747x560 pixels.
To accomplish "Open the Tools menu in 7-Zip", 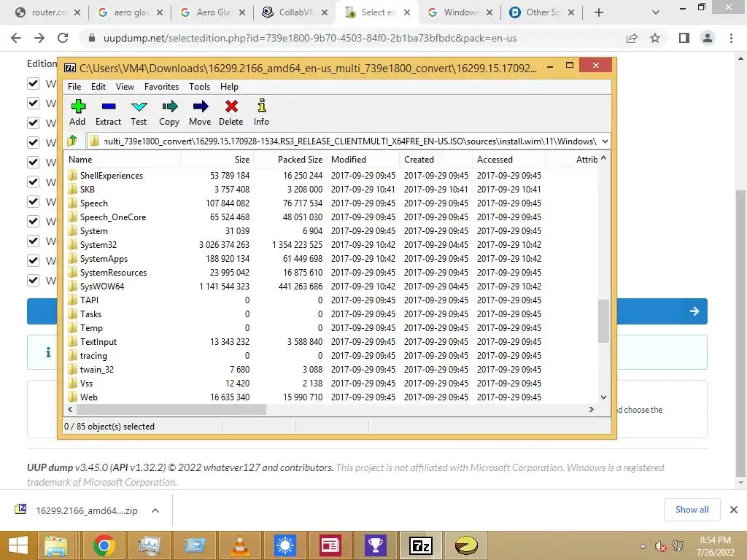I will click(x=199, y=87).
